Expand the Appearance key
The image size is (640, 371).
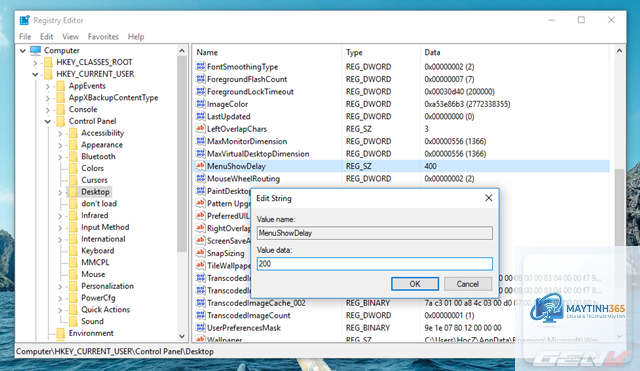tap(60, 145)
